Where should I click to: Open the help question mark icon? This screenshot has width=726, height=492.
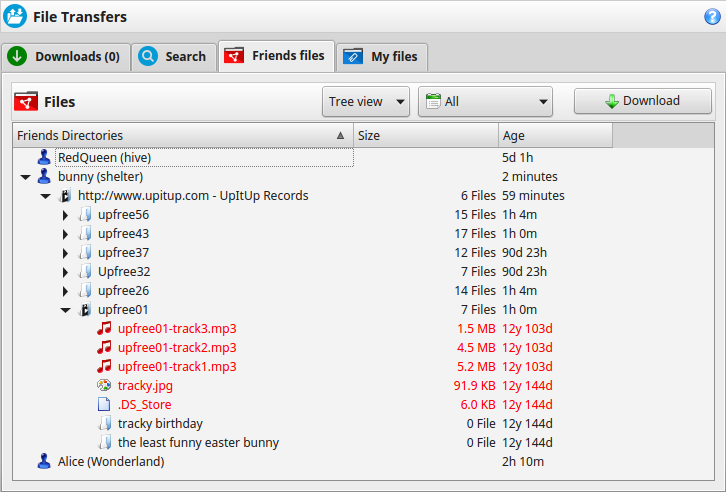coord(712,17)
